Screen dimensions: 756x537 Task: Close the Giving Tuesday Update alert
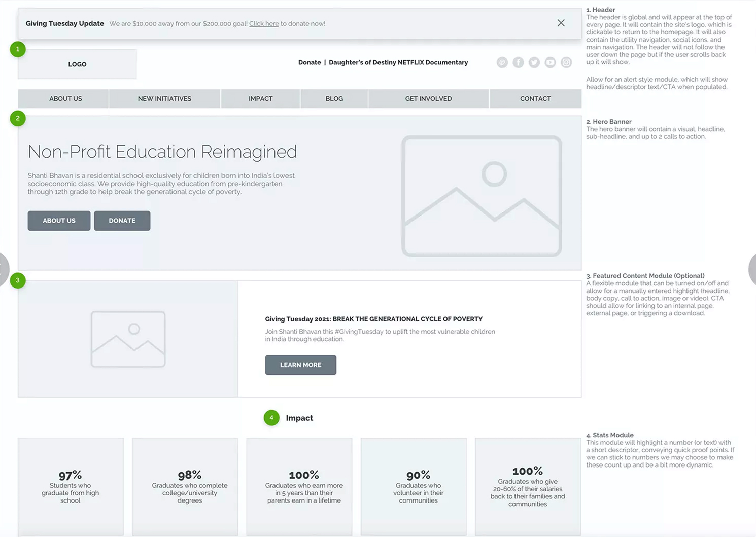[x=561, y=23]
